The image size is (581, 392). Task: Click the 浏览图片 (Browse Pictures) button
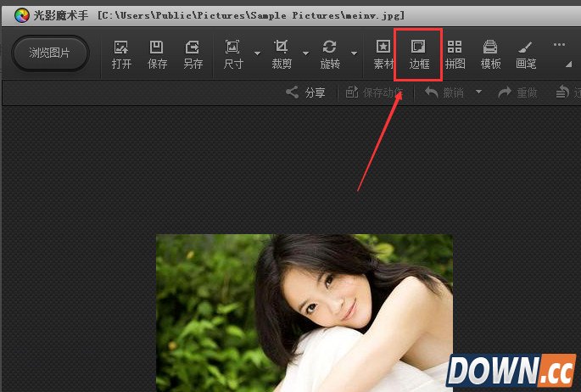[x=49, y=53]
